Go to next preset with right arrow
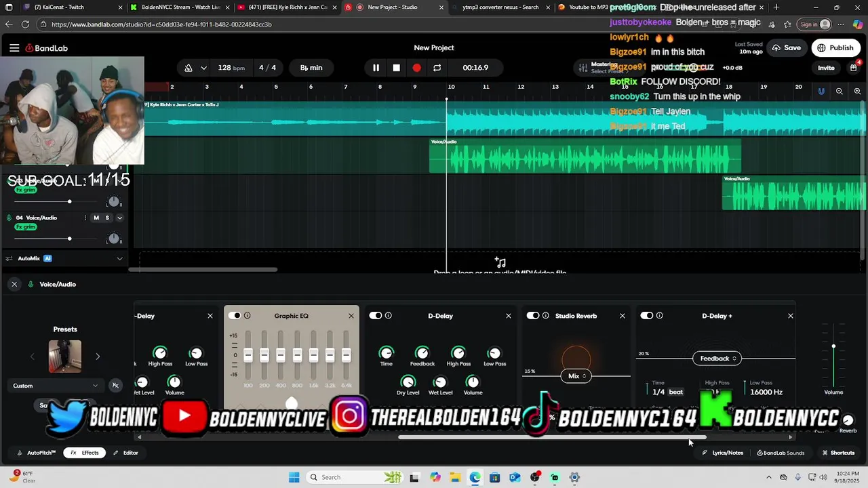The width and height of the screenshot is (868, 488). coord(98,357)
